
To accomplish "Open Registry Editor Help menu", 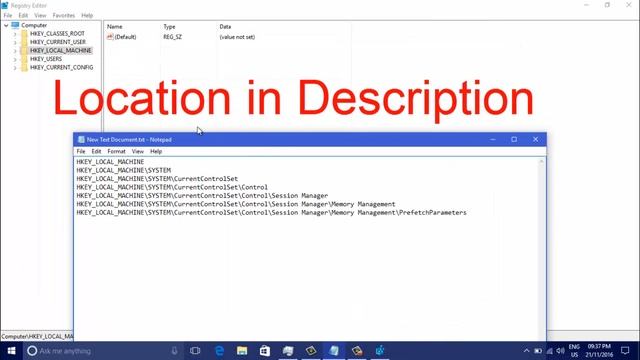I will (x=87, y=16).
